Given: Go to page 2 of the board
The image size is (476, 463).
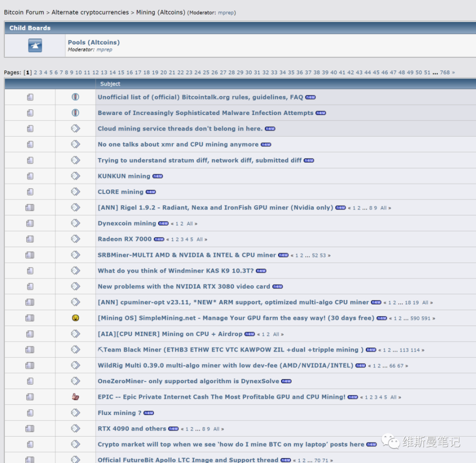Looking at the screenshot, I should [36, 72].
